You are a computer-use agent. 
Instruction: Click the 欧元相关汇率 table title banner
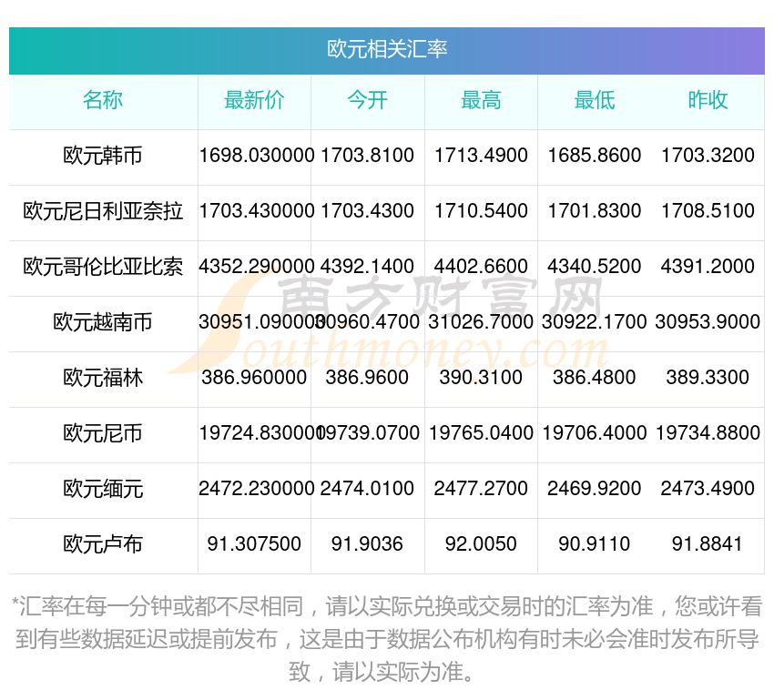pyautogui.click(x=387, y=49)
